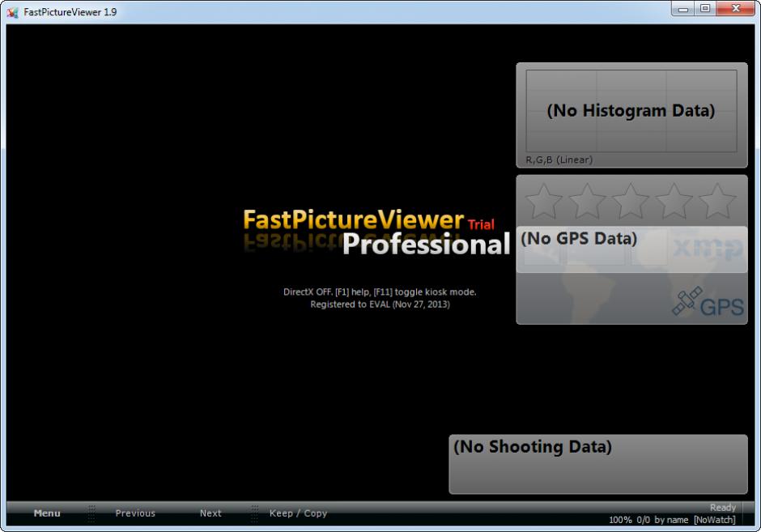Click the 100% zoom status entry

click(620, 520)
